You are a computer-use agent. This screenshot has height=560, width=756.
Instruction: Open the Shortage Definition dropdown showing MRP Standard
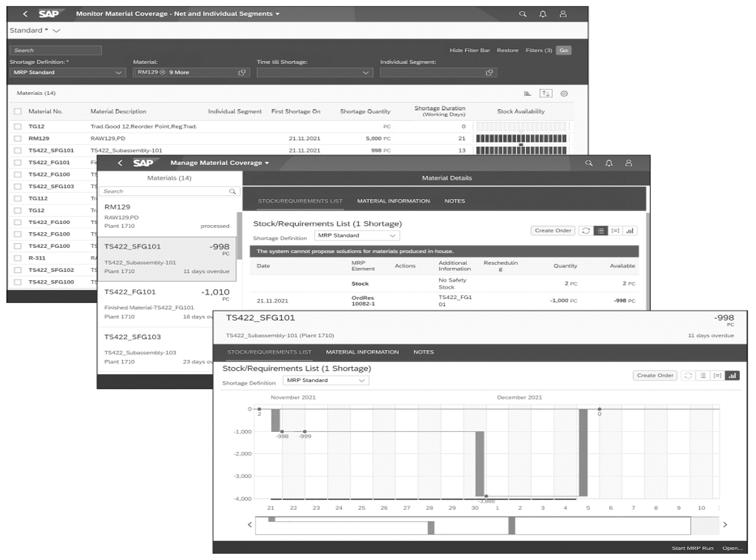tap(66, 72)
